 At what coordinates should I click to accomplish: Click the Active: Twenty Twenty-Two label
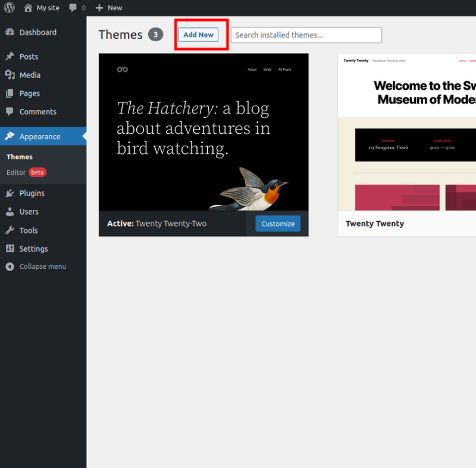[x=156, y=224]
